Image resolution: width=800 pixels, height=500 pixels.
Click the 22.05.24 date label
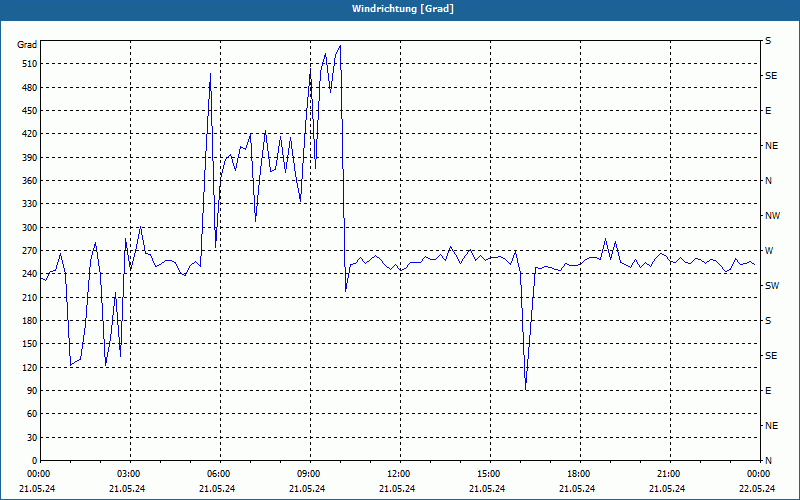pos(757,489)
